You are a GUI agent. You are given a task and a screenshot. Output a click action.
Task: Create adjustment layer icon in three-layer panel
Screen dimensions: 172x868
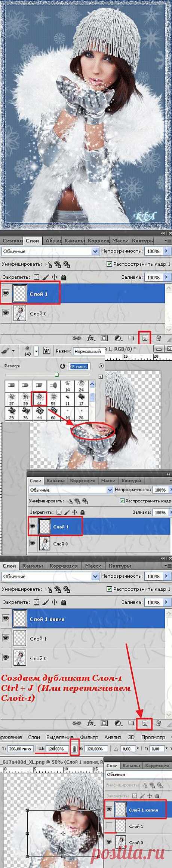[118, 723]
